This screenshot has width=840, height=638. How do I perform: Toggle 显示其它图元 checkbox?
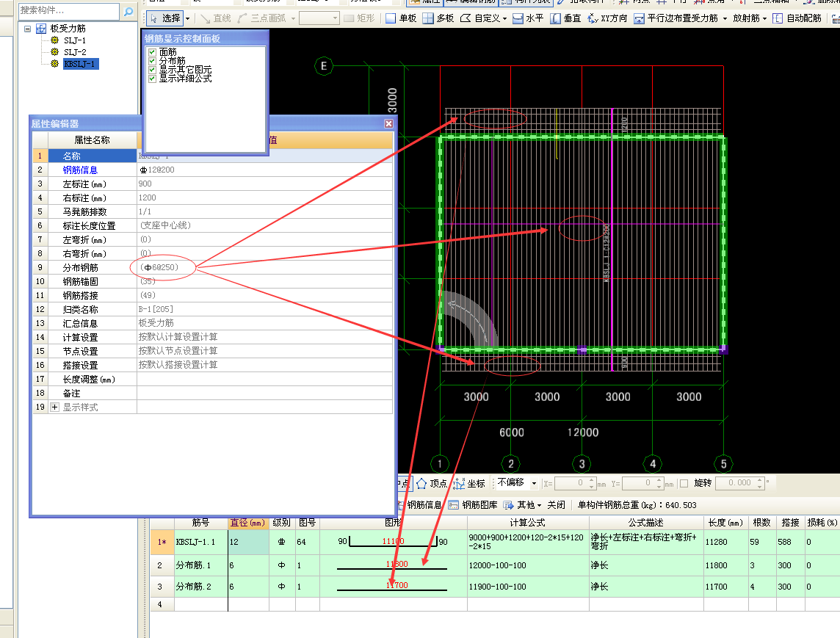(152, 70)
